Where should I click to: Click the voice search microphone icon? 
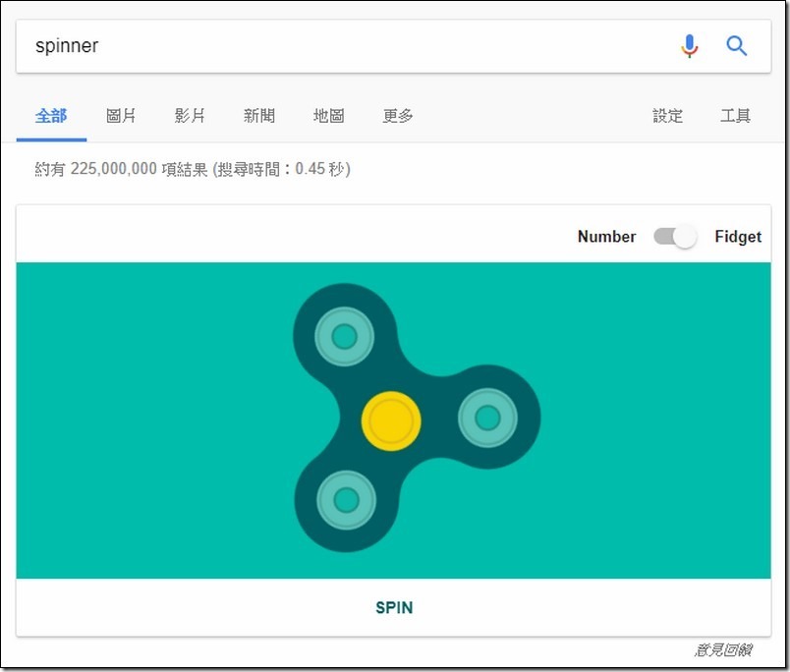[x=689, y=46]
